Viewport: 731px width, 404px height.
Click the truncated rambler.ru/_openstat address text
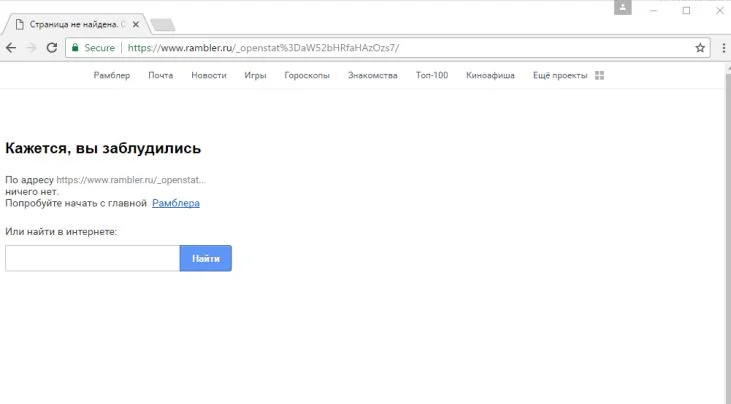(131, 180)
